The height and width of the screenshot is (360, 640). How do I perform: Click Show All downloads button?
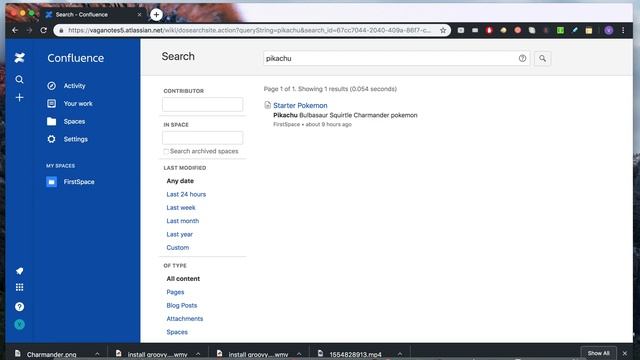(x=598, y=353)
